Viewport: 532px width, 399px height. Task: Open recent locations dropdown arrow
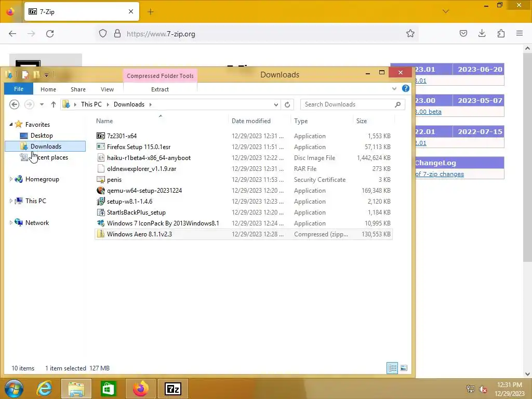coord(42,104)
